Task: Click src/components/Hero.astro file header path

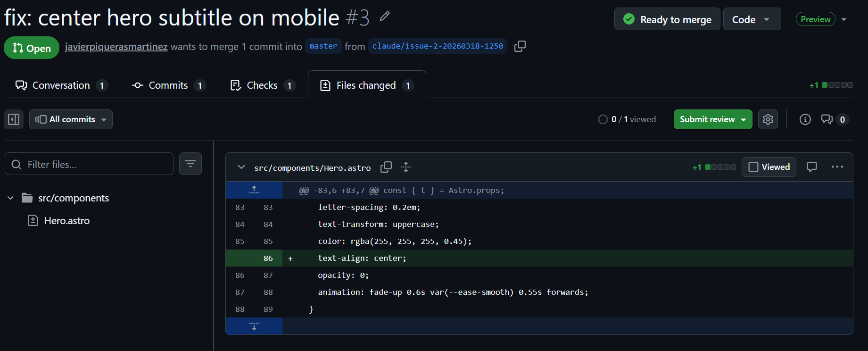Action: click(x=312, y=168)
